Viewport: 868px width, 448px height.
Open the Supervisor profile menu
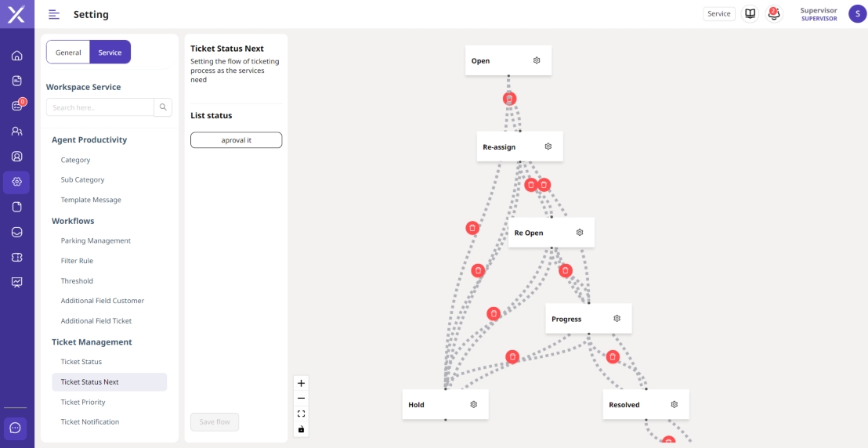pyautogui.click(x=858, y=14)
